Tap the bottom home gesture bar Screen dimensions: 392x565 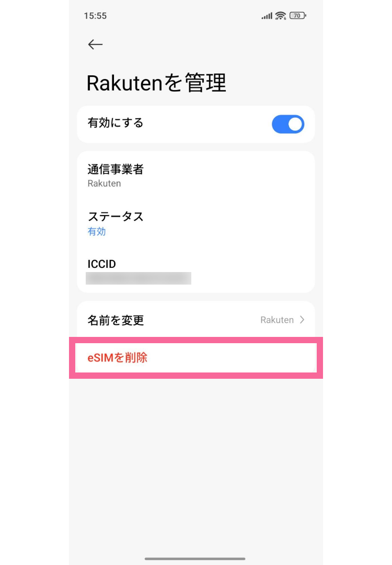pos(195,559)
